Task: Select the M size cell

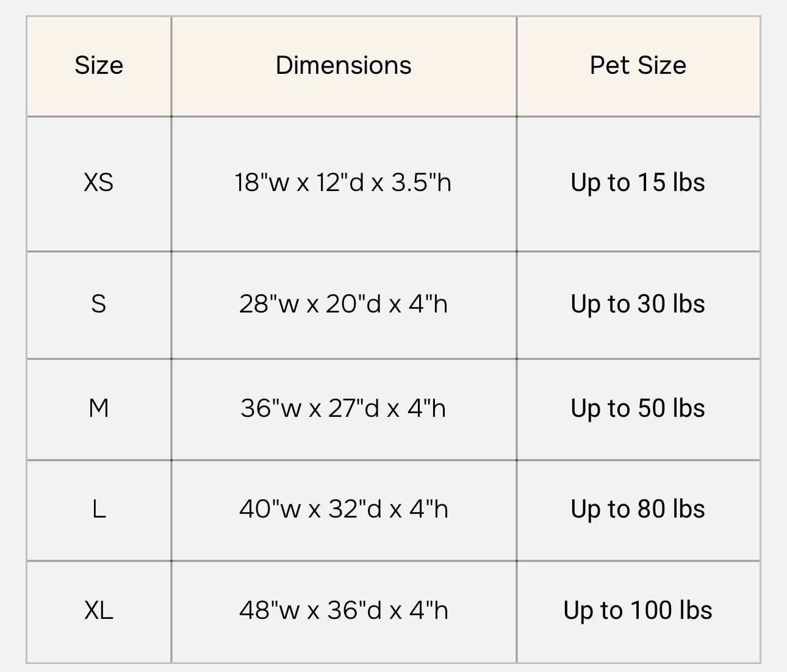Action: (x=99, y=408)
